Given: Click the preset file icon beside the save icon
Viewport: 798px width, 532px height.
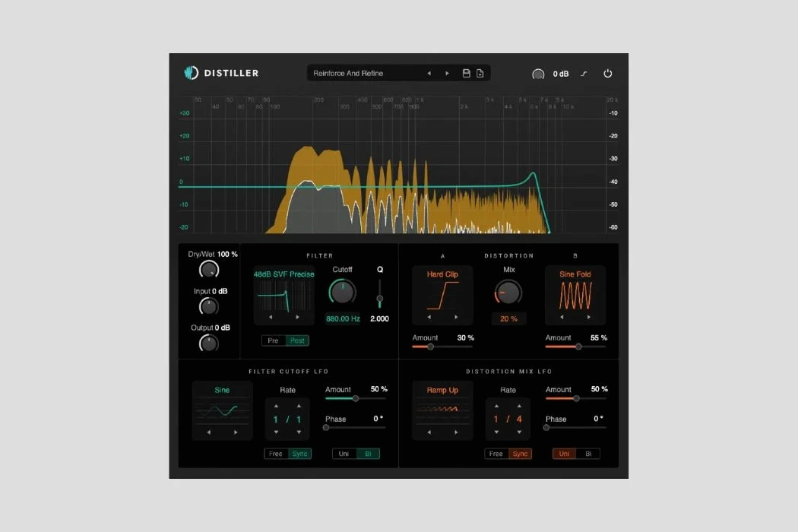Looking at the screenshot, I should point(480,74).
